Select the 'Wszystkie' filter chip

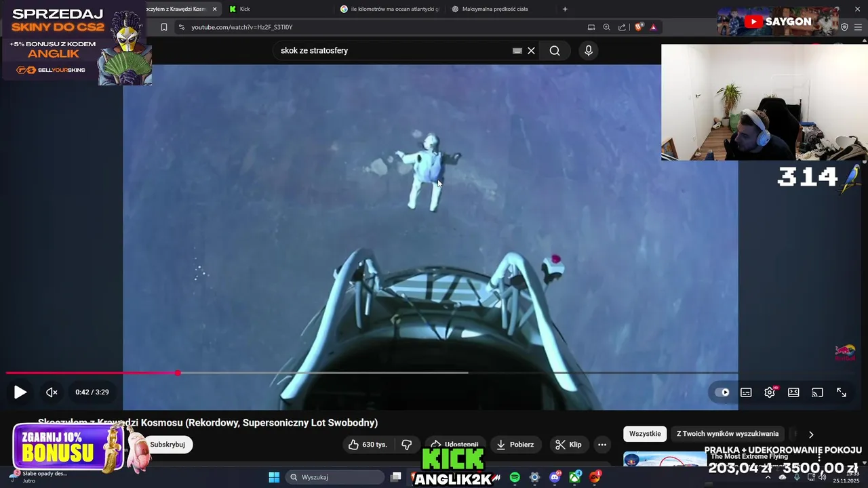click(645, 434)
